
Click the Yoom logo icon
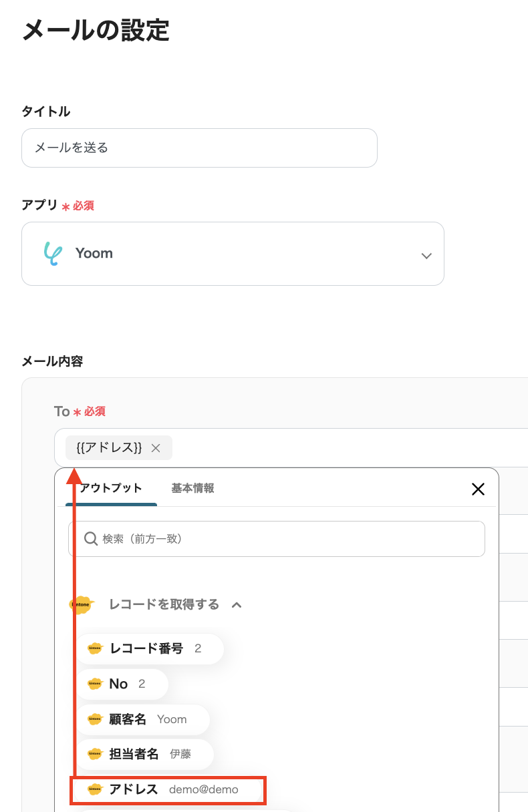[x=53, y=254]
